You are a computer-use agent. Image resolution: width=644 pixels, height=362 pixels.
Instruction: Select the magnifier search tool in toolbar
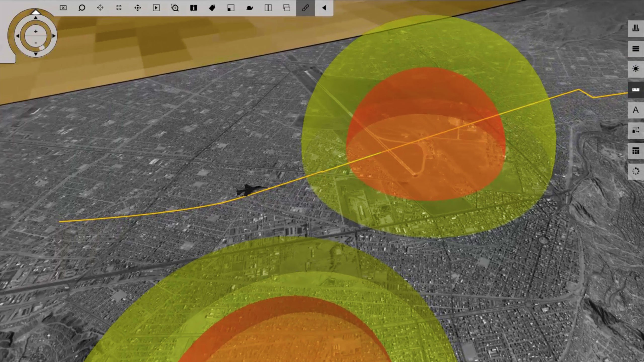(x=82, y=8)
